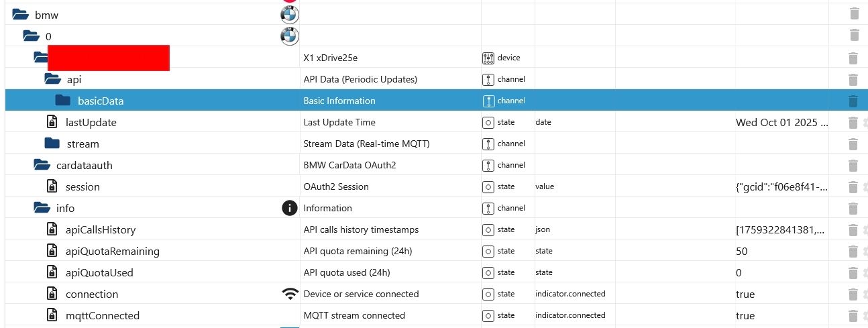Viewport: 868px width, 328px height.
Task: Click the state type icon on the mqttConnected row
Action: click(488, 315)
